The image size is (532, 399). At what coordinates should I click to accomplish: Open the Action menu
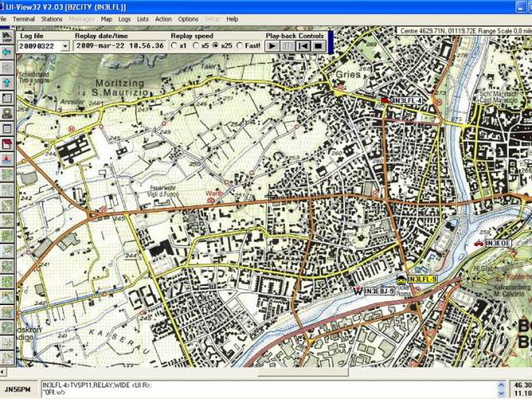pos(163,19)
